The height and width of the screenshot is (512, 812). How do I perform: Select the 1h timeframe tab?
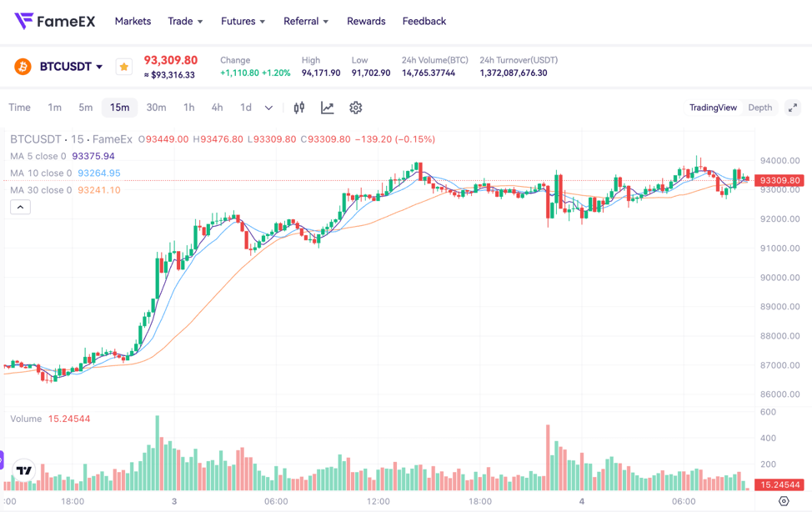tap(189, 108)
